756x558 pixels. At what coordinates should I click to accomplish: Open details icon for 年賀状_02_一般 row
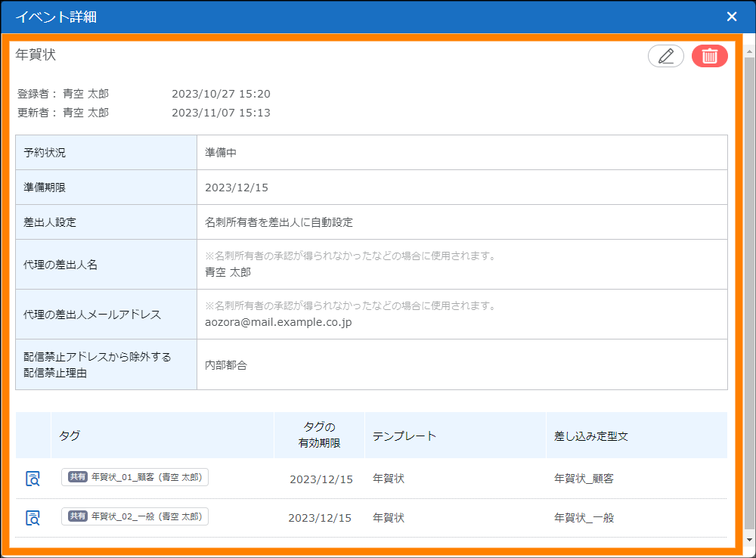(33, 518)
